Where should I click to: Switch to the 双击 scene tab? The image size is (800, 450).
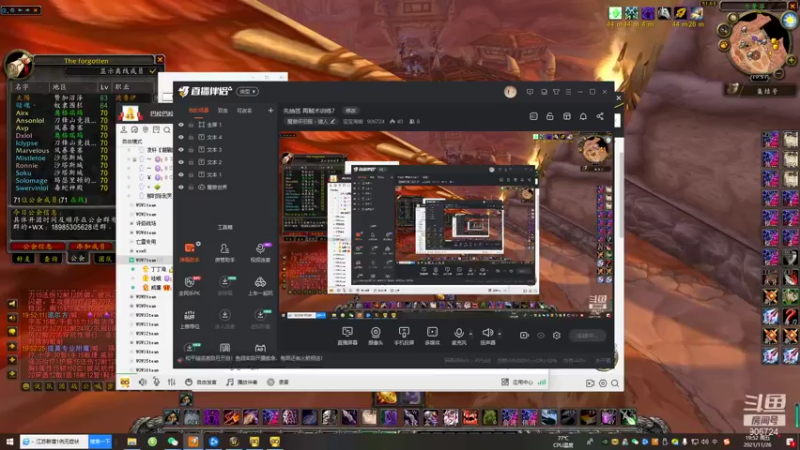223,111
